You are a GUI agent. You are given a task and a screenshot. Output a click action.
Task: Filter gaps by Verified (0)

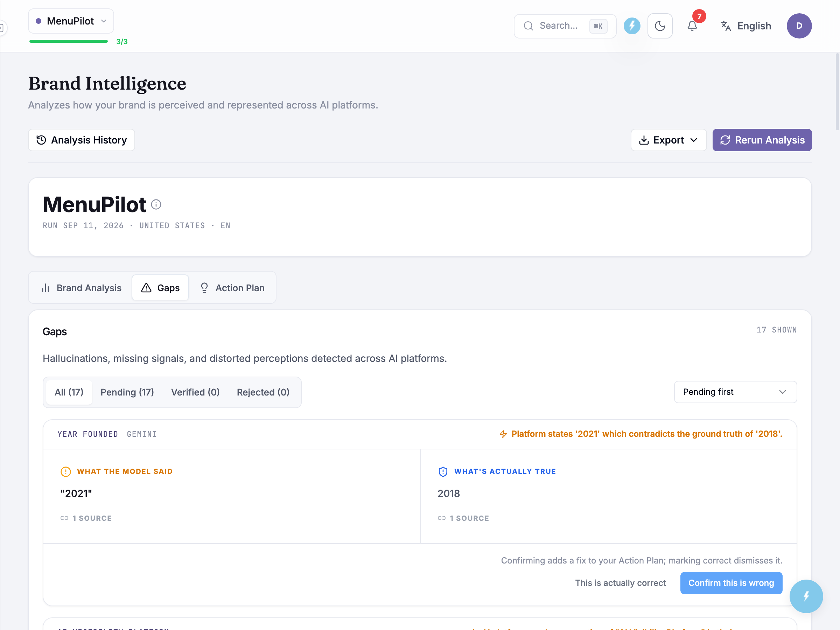point(195,392)
